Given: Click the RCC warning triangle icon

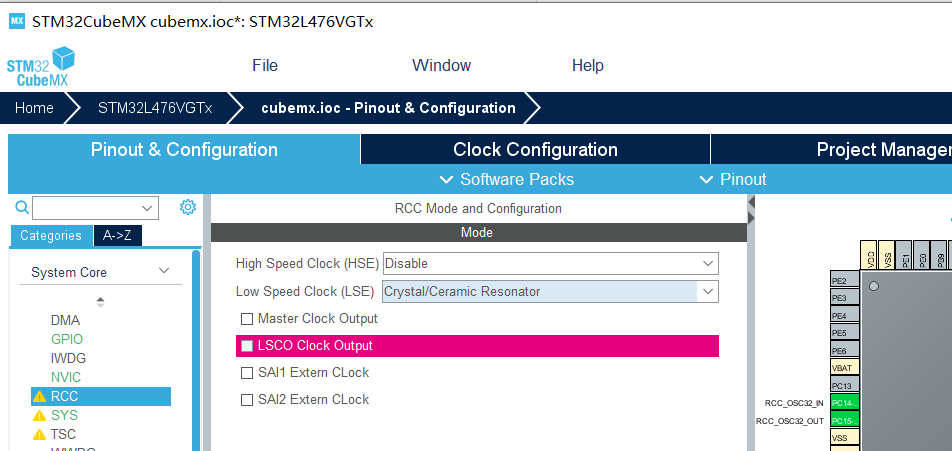Looking at the screenshot, I should coord(39,397).
